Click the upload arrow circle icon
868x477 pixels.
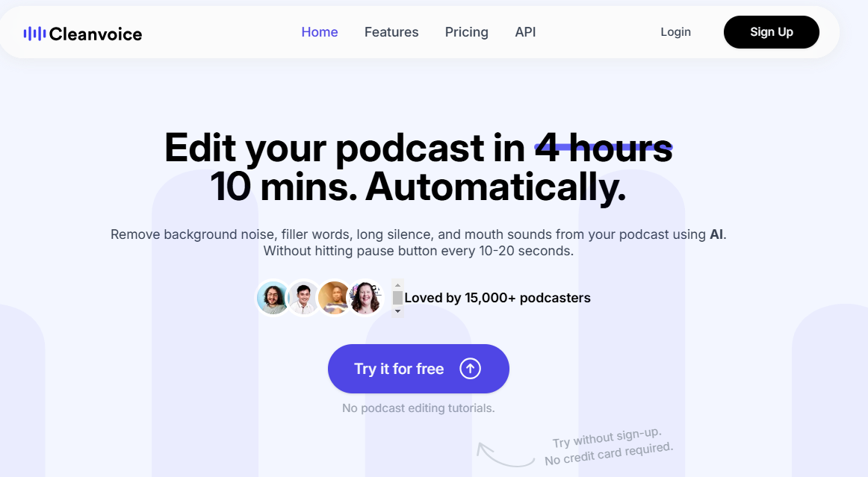[470, 369]
